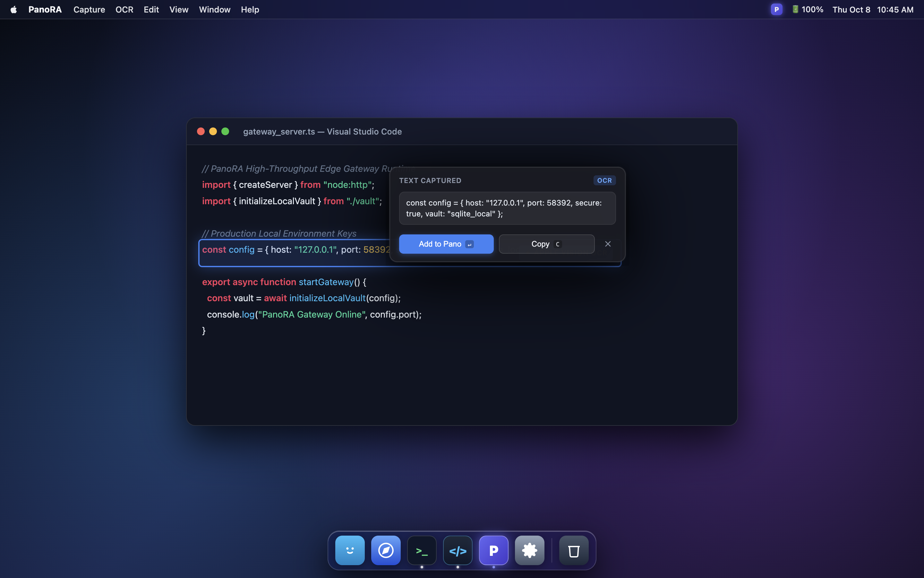The image size is (924, 578).
Task: Click the startGateway function declaration
Action: point(284,282)
